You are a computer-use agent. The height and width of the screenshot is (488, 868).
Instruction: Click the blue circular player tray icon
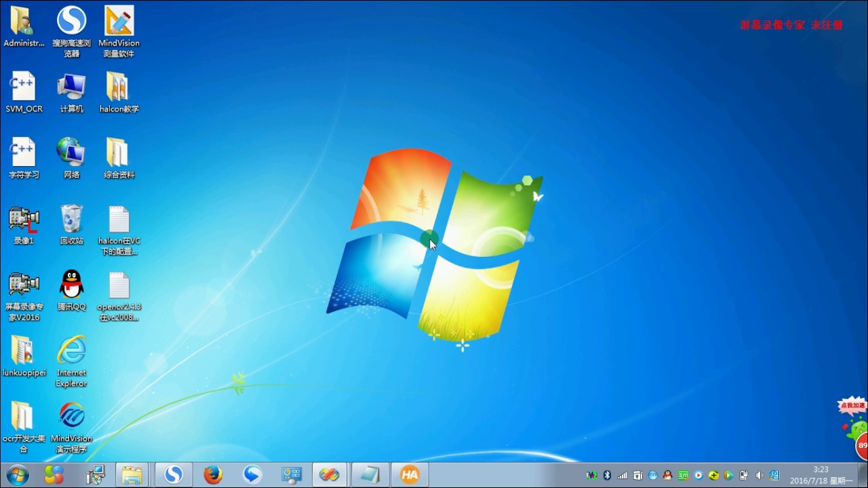(698, 475)
